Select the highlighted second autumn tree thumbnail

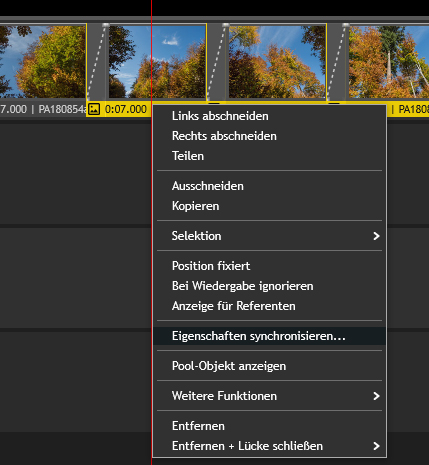point(157,62)
